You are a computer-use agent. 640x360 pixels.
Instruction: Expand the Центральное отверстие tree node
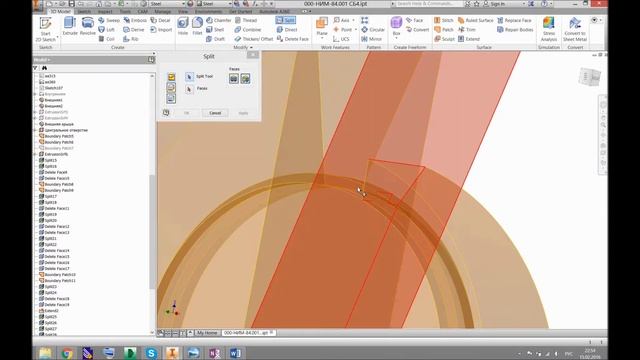[36, 130]
